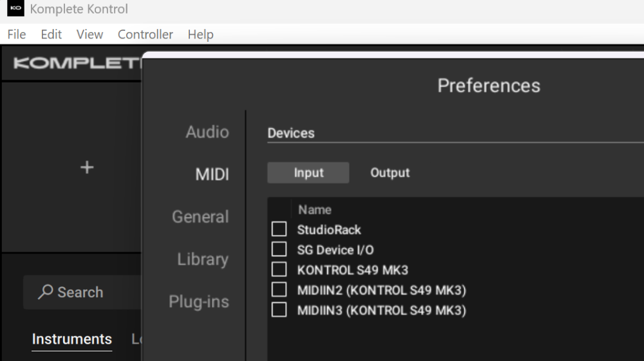Open the Help menu

pos(200,35)
